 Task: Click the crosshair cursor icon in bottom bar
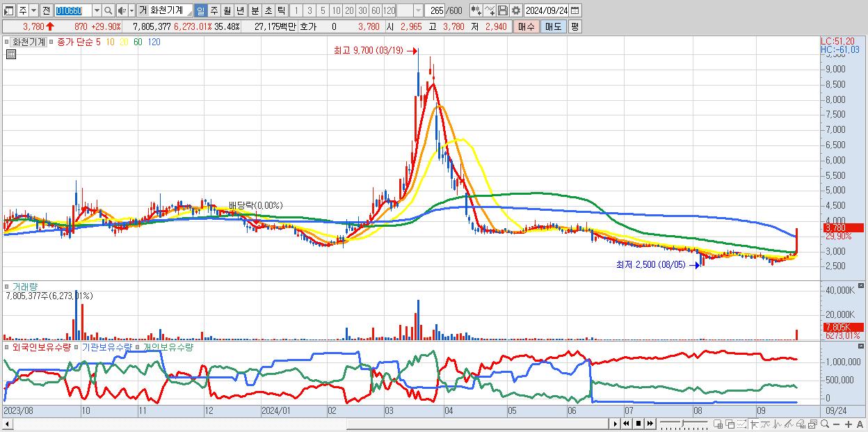(754, 424)
